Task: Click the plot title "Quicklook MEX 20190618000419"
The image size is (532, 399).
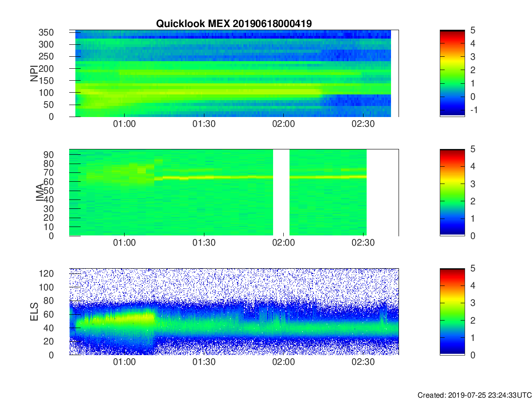Action: [234, 24]
